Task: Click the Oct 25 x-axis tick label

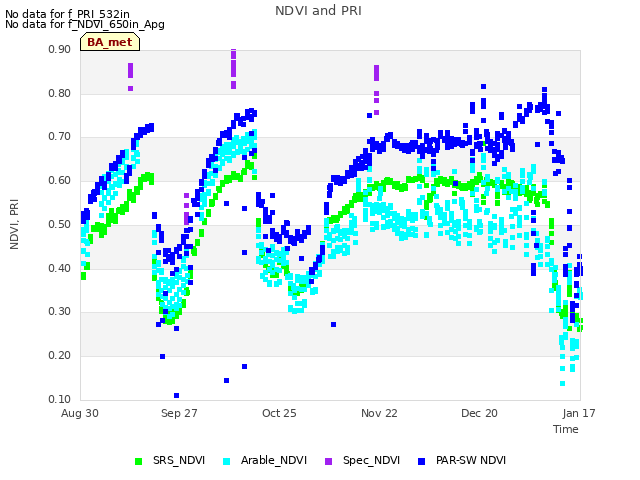Action: point(279,413)
